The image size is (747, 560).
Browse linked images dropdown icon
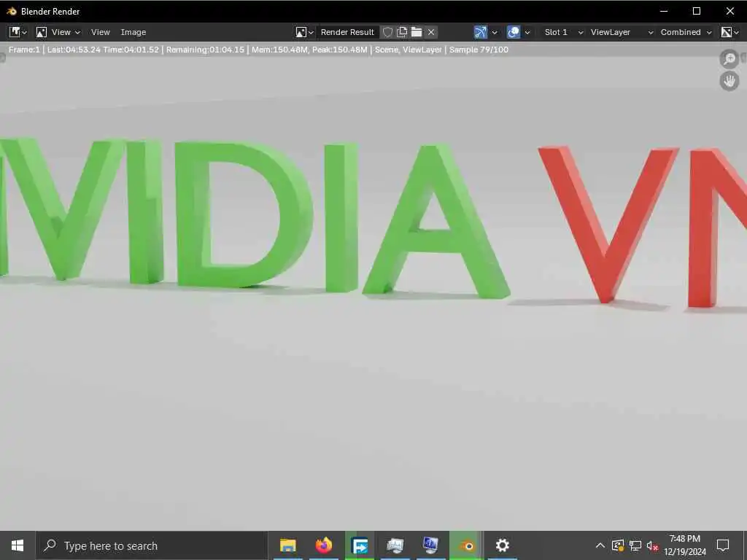304,32
